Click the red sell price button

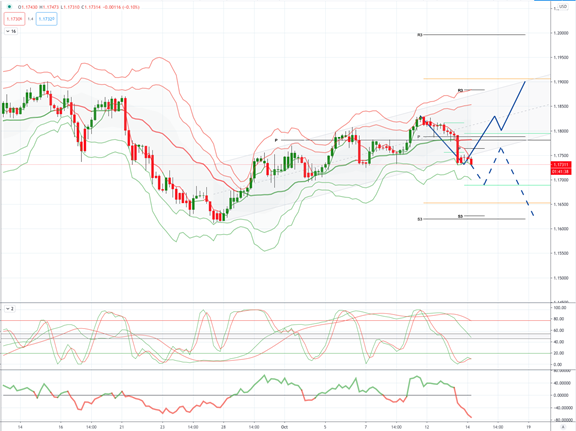click(15, 19)
